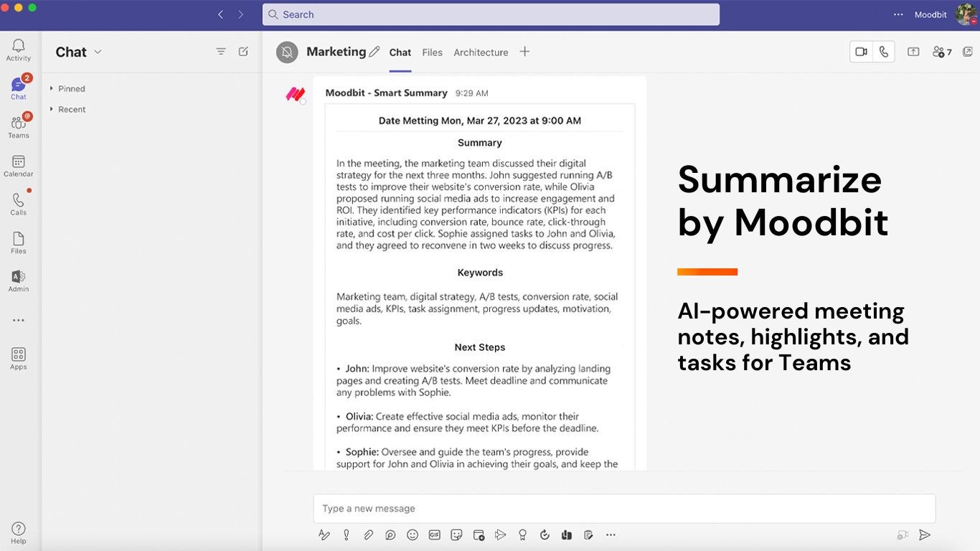Expand the Pinned chats group
980x551 pixels.
tap(67, 89)
